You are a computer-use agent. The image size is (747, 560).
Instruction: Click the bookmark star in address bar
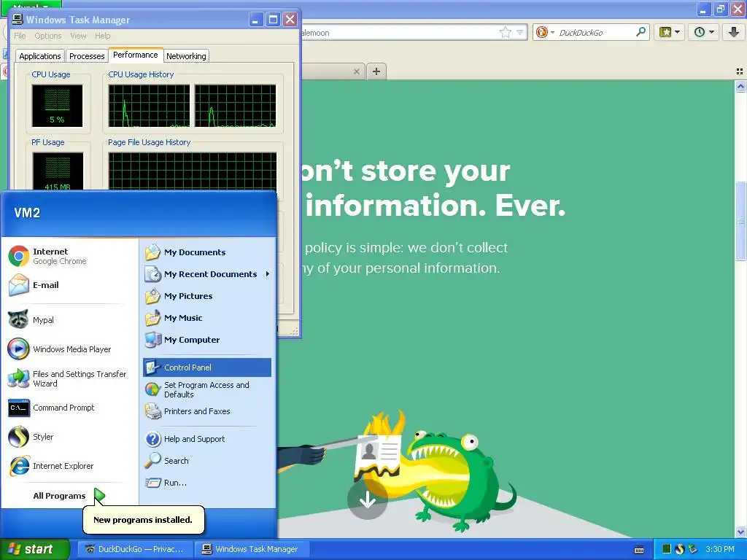click(506, 32)
